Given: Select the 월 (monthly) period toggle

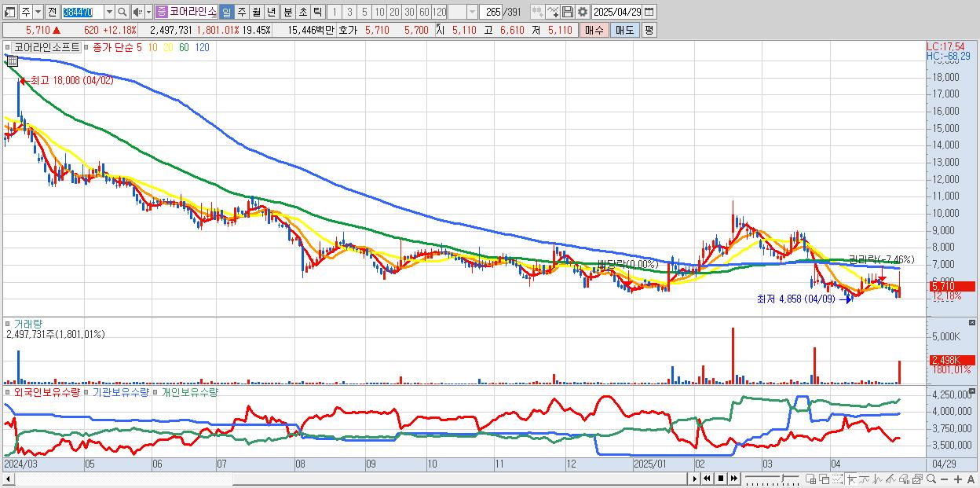Looking at the screenshot, I should point(256,13).
